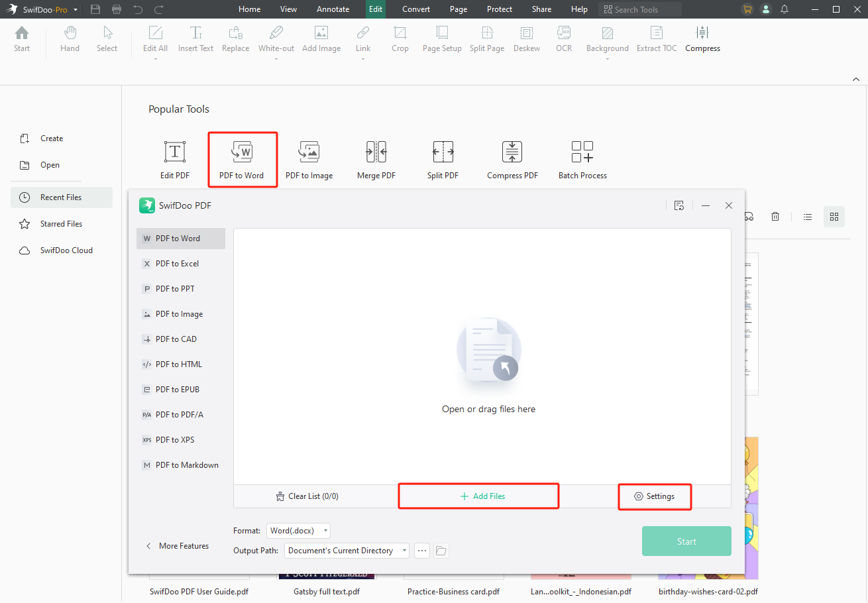868x603 pixels.
Task: Click the Start home icon in ribbon
Action: [22, 39]
